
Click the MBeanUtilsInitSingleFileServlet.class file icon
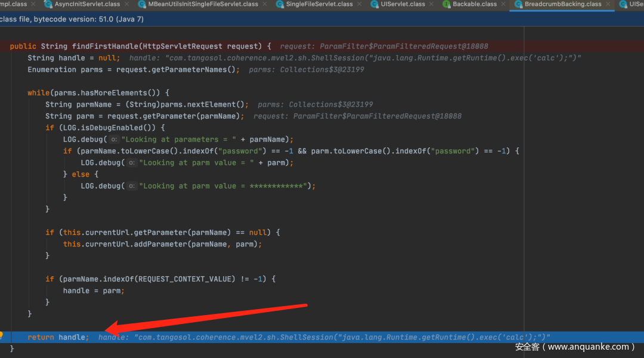(142, 4)
